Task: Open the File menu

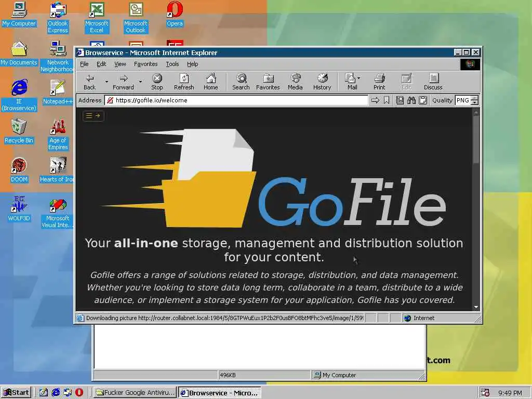Action: click(x=84, y=64)
